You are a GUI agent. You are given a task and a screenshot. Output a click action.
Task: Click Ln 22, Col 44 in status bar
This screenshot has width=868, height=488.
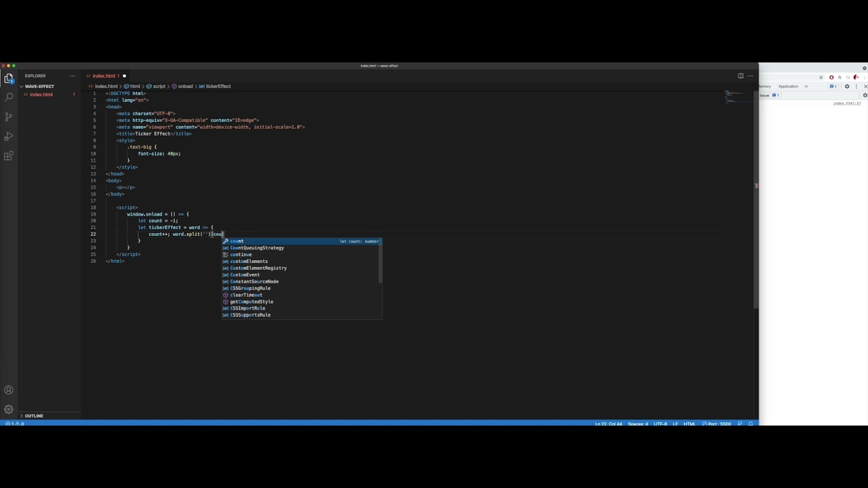[x=608, y=424]
